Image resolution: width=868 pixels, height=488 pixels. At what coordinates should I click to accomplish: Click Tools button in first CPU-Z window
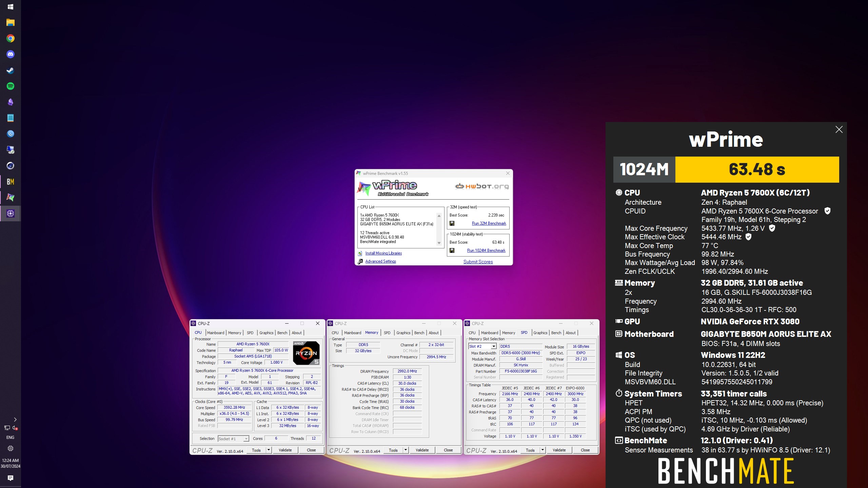point(256,450)
